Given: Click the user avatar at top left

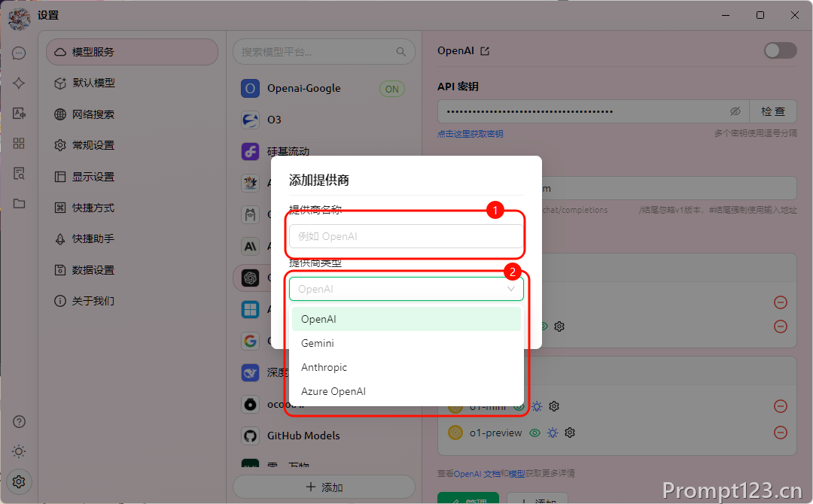Looking at the screenshot, I should tap(19, 18).
